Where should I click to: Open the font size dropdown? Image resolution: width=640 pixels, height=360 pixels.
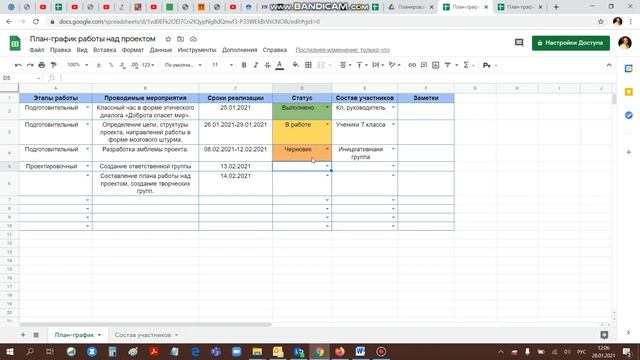point(222,65)
